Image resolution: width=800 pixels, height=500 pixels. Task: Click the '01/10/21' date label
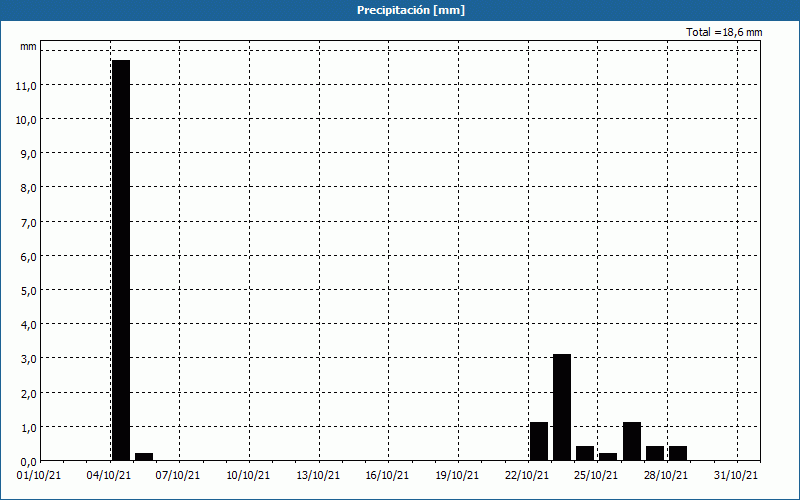click(39, 476)
